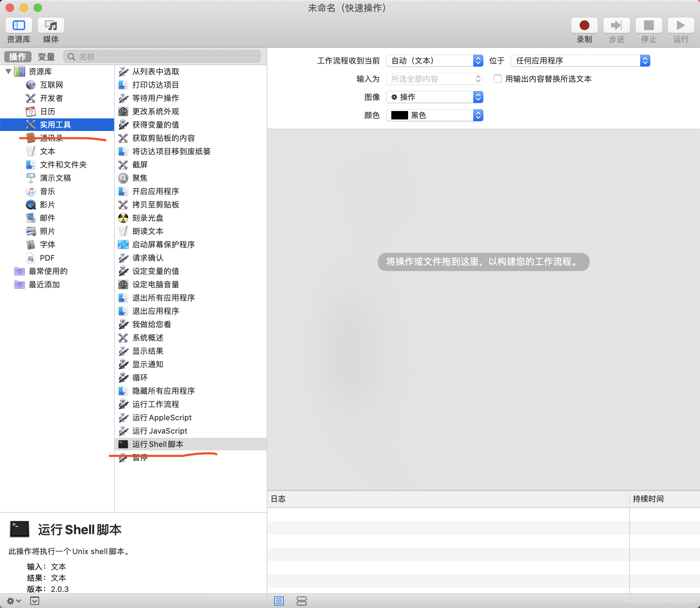Select the 朗读文本 action icon

tap(123, 231)
